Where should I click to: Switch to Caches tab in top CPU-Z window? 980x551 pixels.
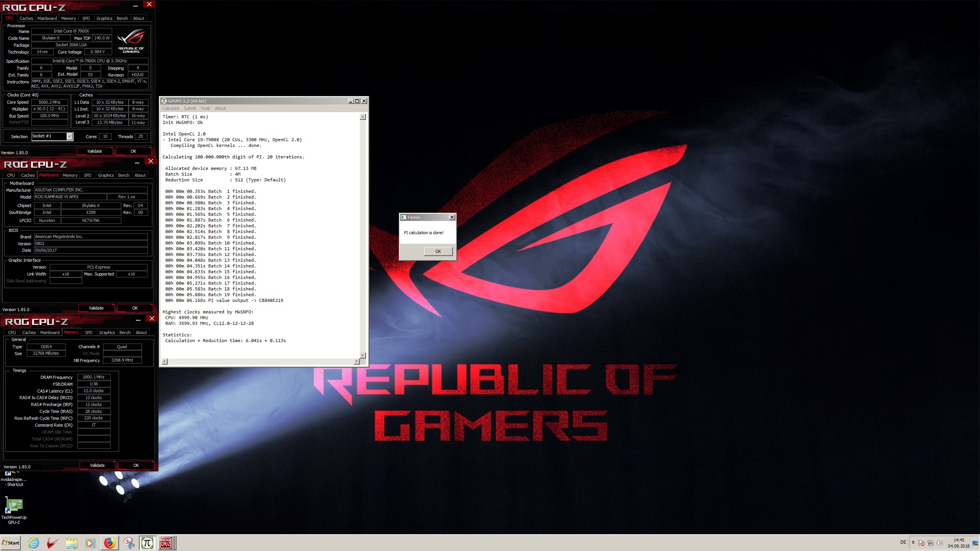tap(26, 18)
